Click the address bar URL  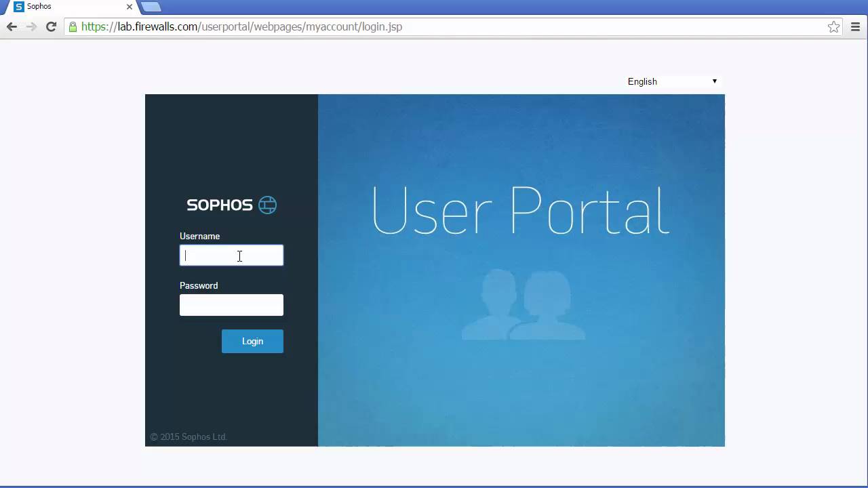tap(241, 26)
